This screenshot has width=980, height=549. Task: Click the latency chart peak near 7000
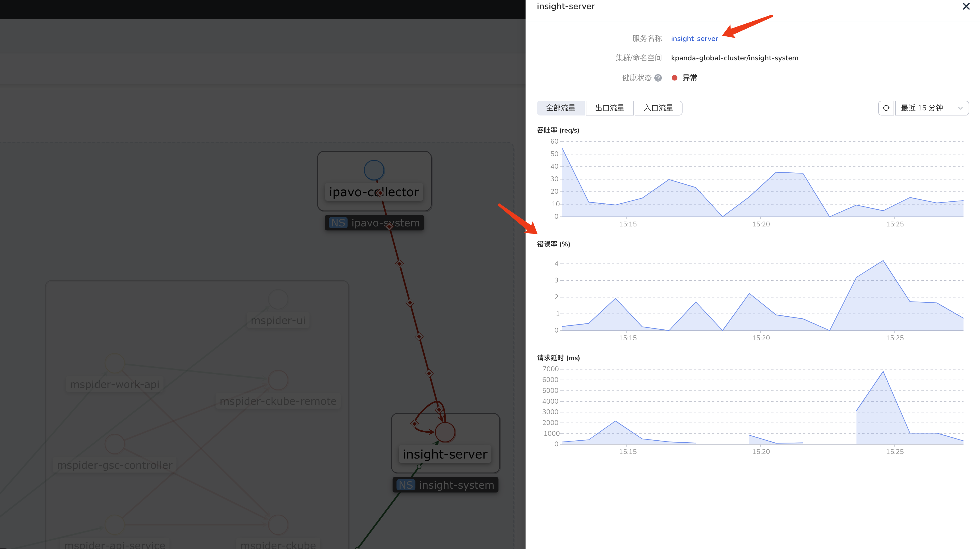click(883, 371)
